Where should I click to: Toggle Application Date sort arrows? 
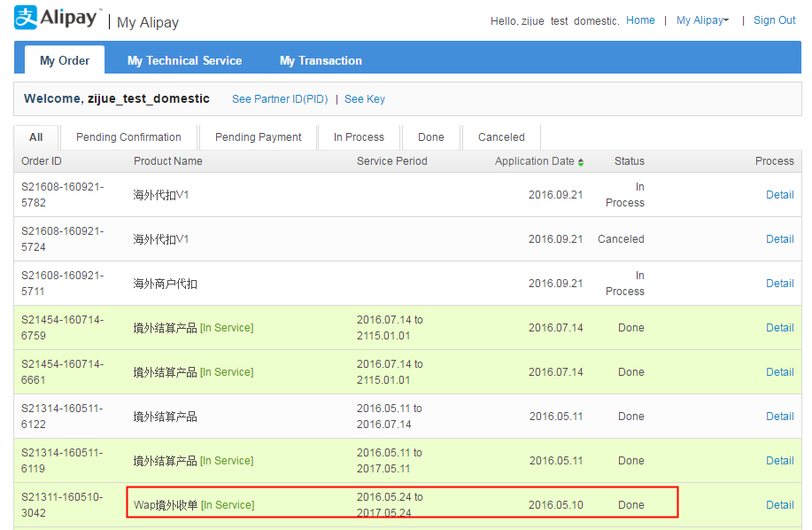(581, 162)
